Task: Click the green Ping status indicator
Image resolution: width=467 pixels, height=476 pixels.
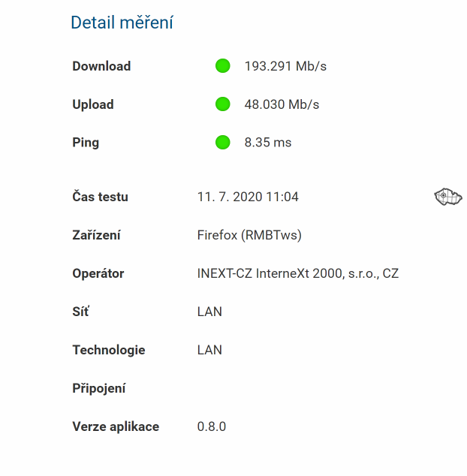Action: pos(222,142)
